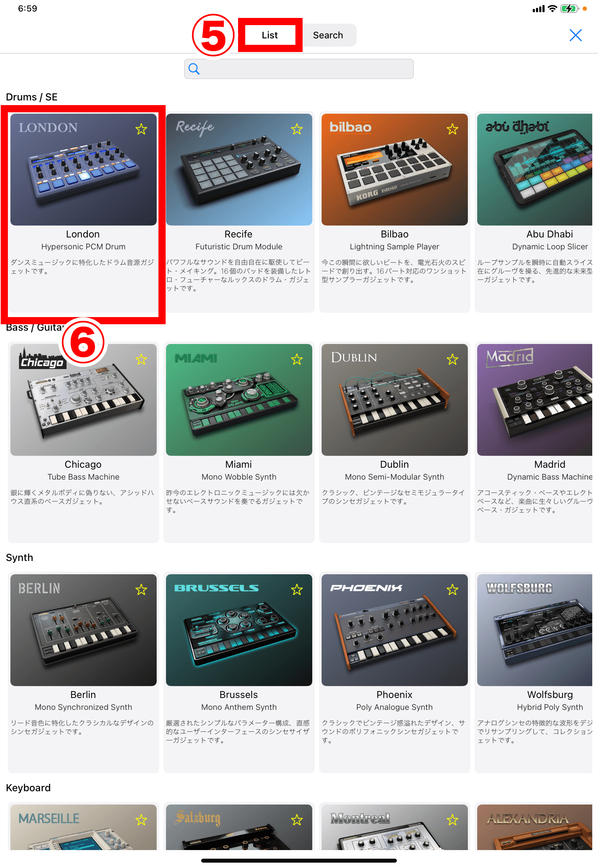Star the Montreal keyboard gadget

452,820
